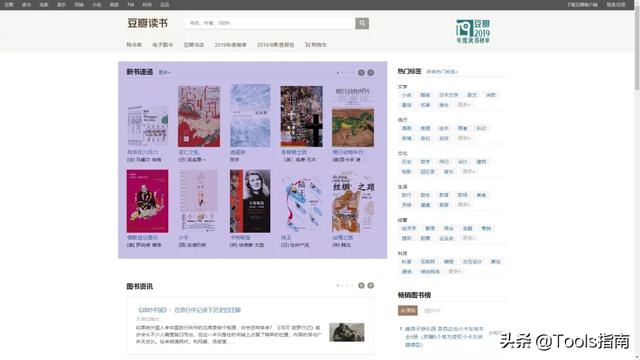Select the 神经网络 tag under 科技
The width and height of the screenshot is (640, 360).
tap(430, 272)
